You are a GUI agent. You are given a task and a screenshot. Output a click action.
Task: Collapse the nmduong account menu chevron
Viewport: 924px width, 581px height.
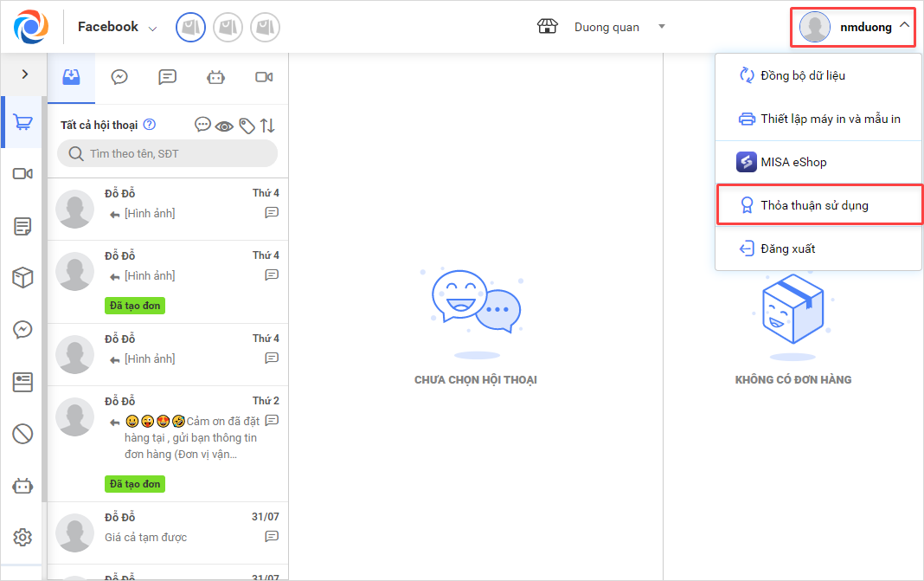904,25
